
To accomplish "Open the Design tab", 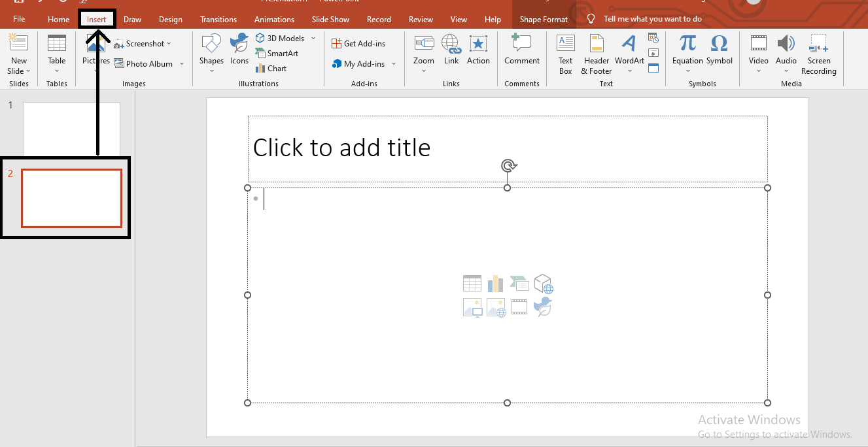I will [170, 19].
